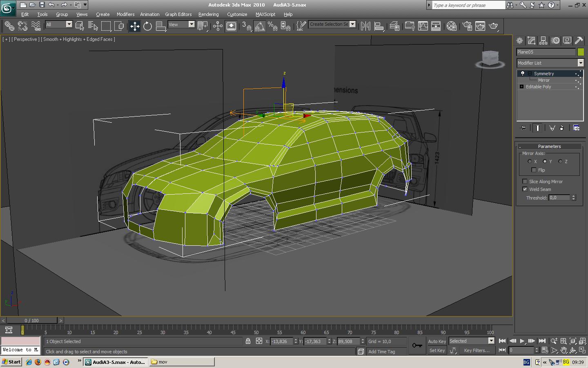The image size is (588, 368).
Task: Select the Y mirror axis radio button
Action: [x=545, y=162]
